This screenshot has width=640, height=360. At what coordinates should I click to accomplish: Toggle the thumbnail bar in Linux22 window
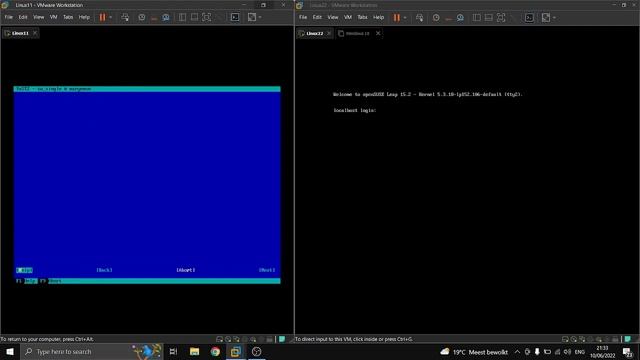489,18
